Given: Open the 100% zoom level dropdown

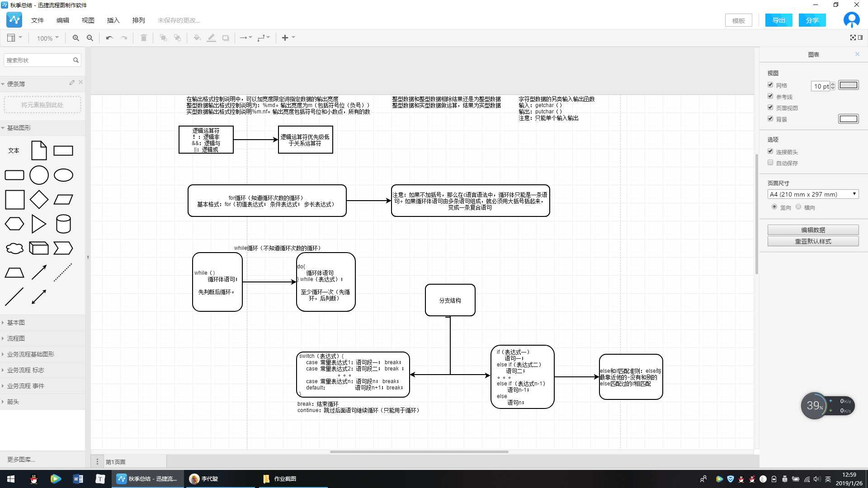Looking at the screenshot, I should (x=47, y=38).
